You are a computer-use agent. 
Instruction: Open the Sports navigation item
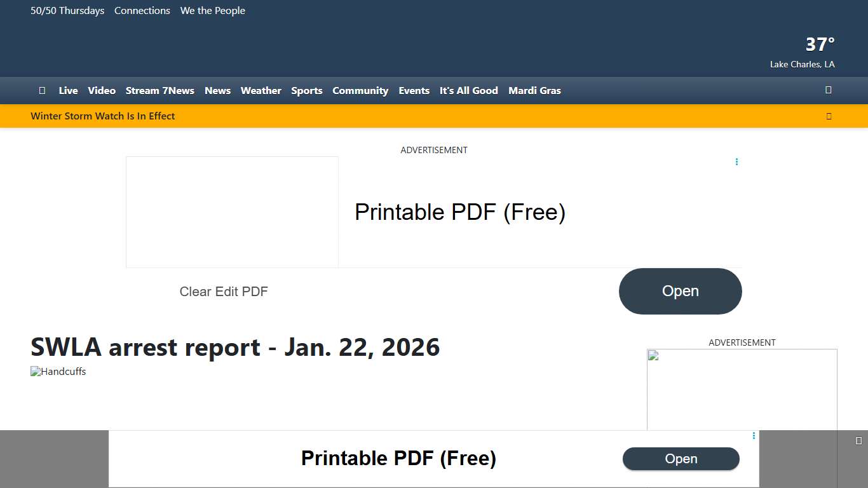click(x=306, y=91)
